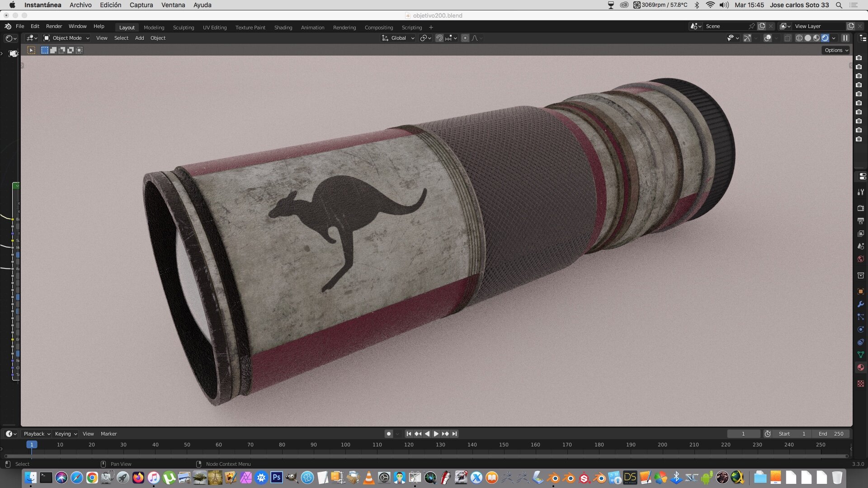Switch to material preview shading
Image resolution: width=868 pixels, height=488 pixels.
pos(816,38)
